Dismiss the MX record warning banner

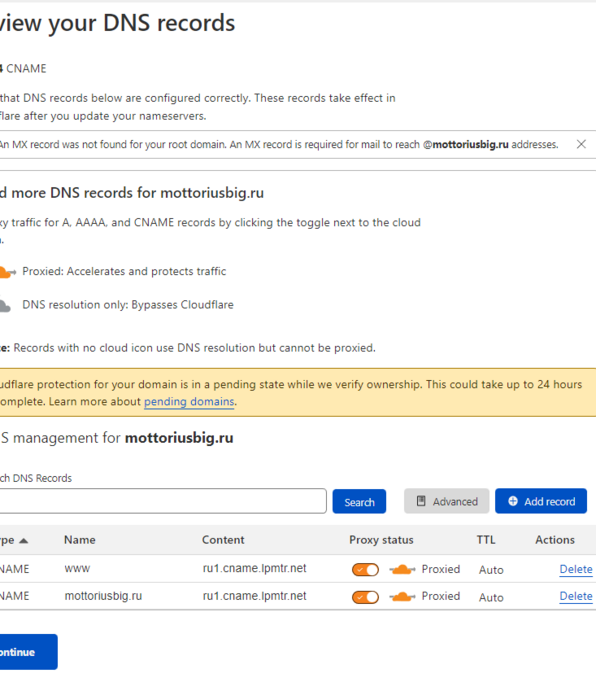click(581, 144)
